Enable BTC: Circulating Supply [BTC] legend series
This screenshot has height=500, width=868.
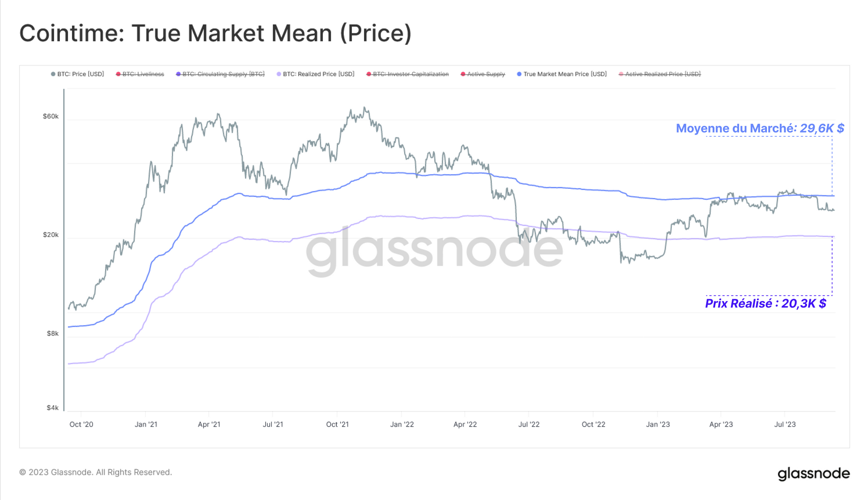click(220, 74)
